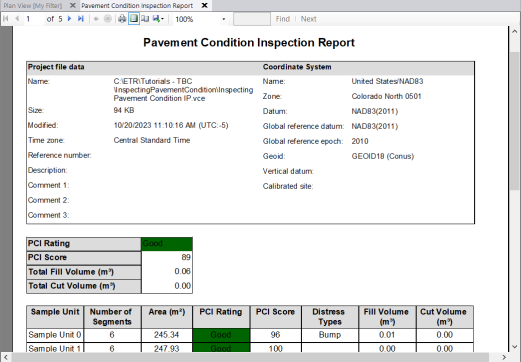Image resolution: width=521 pixels, height=362 pixels.
Task: Click the PCI Score 100 cell
Action: pyautogui.click(x=275, y=348)
